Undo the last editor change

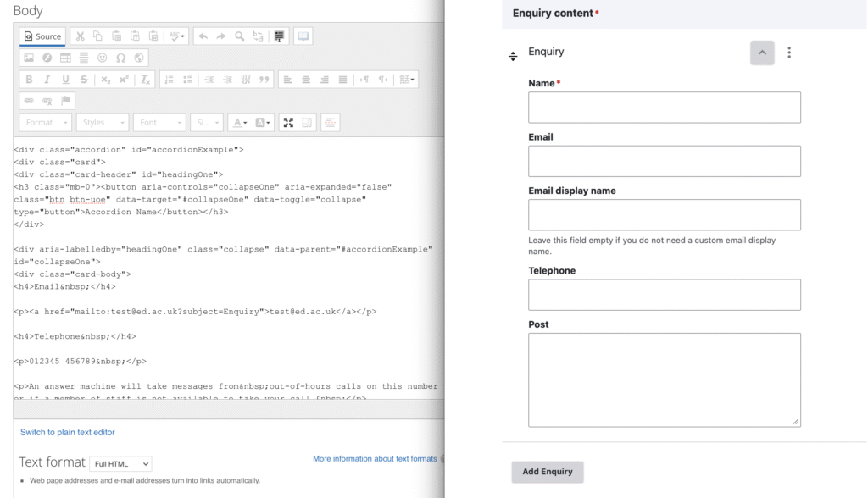tap(203, 37)
